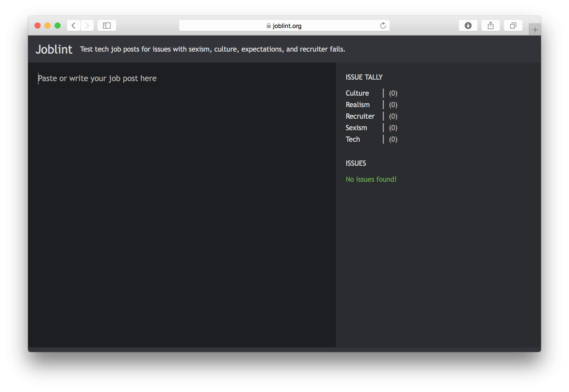
Task: Click the (0) count next to Sexism
Action: [x=393, y=128]
